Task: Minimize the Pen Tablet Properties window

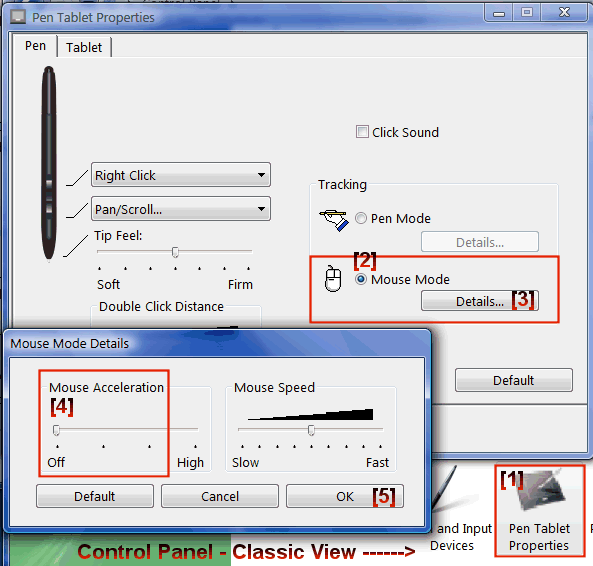Action: click(499, 14)
